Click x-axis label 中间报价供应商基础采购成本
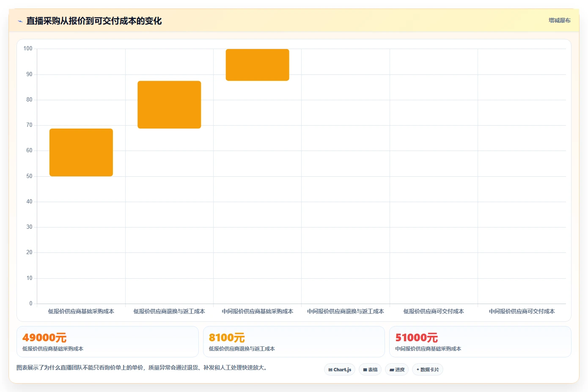The image size is (588, 392). [x=257, y=311]
